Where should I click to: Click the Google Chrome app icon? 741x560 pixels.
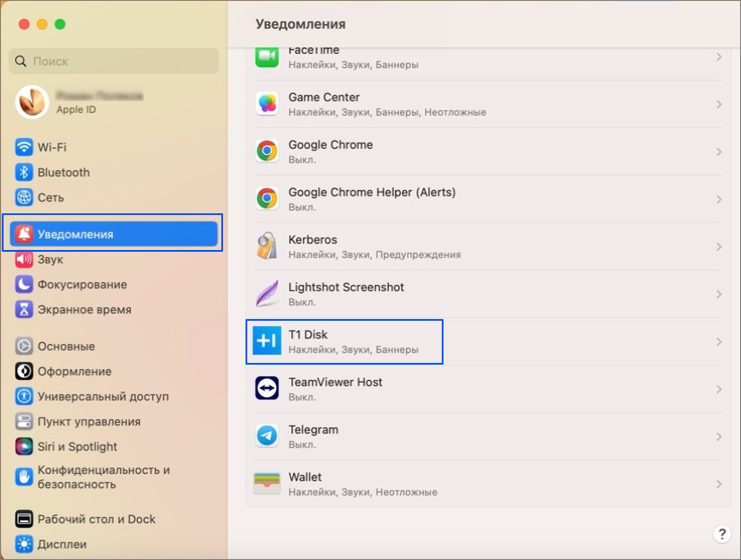267,151
